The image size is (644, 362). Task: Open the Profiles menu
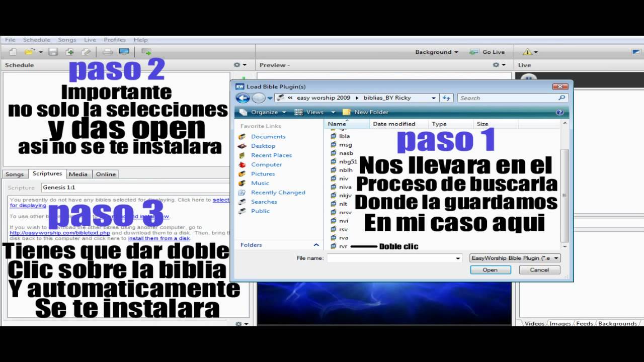115,40
